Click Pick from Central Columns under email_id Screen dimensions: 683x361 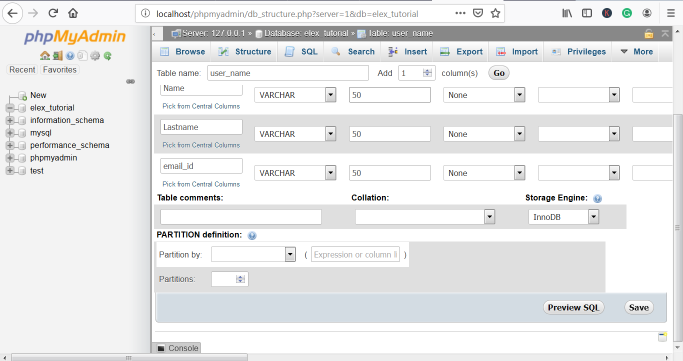[x=201, y=184]
